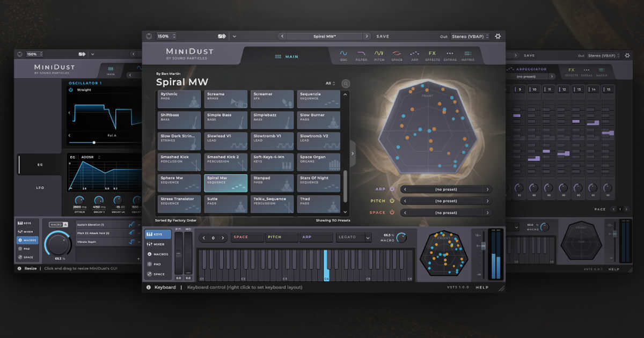The width and height of the screenshot is (644, 338).
Task: Click the circular logo icon beside 150%
Action: (x=149, y=36)
